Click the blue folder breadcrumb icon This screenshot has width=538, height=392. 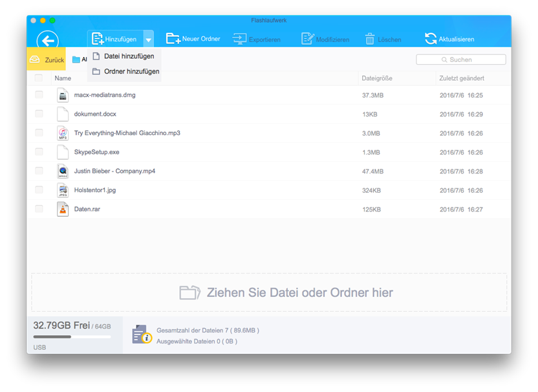pyautogui.click(x=76, y=60)
